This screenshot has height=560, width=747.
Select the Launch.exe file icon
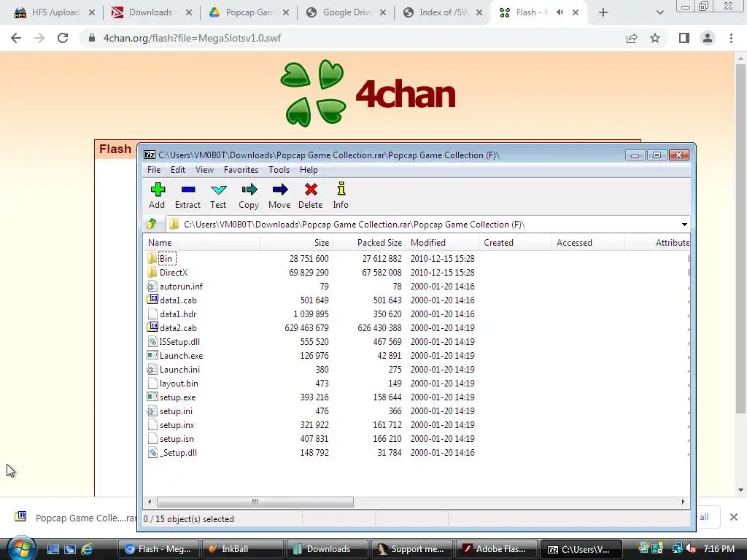click(152, 355)
